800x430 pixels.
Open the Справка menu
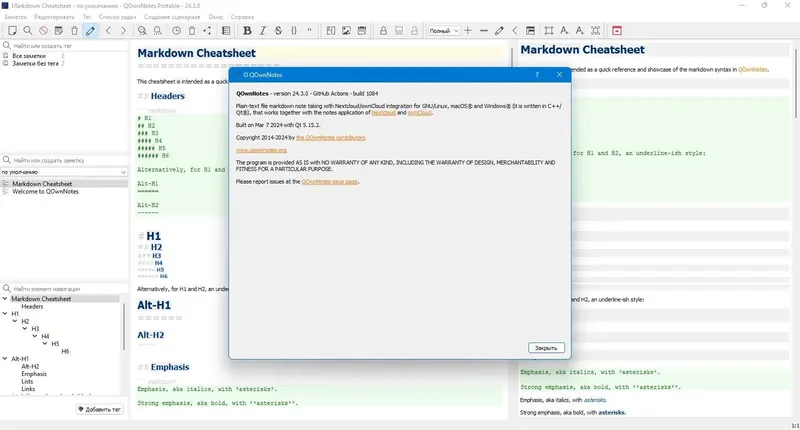(242, 17)
